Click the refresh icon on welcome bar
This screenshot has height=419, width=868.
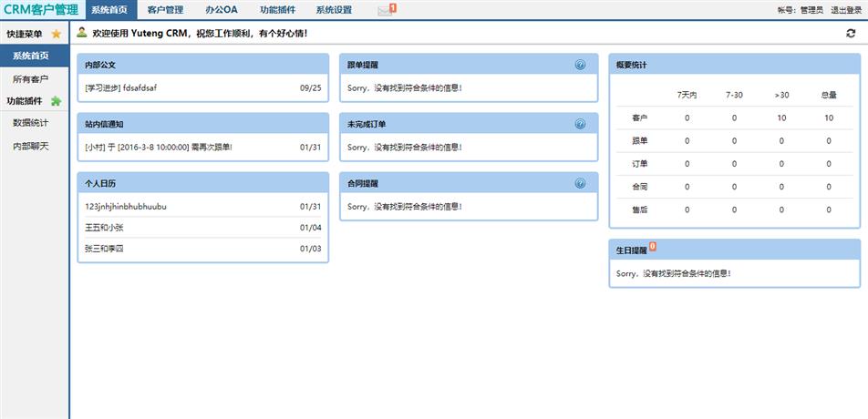(851, 33)
